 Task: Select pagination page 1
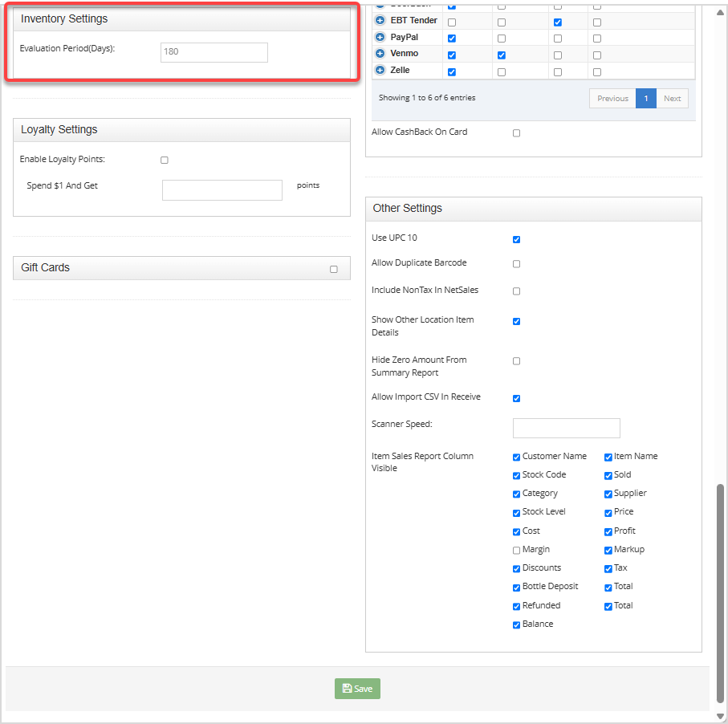[x=646, y=98]
